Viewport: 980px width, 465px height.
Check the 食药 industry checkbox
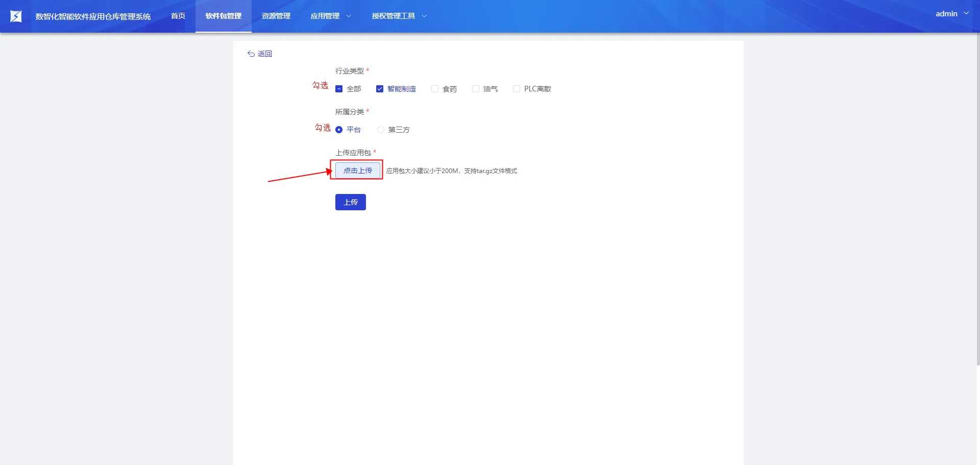click(435, 89)
